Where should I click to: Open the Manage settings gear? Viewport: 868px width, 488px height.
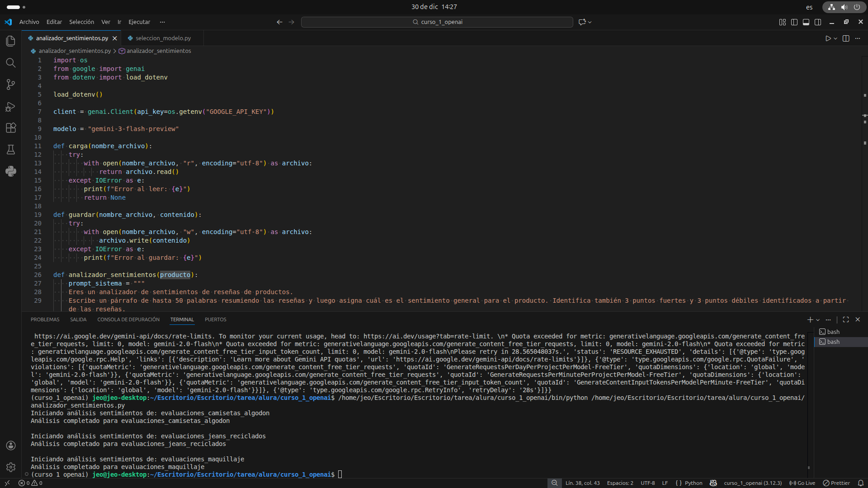tap(11, 467)
